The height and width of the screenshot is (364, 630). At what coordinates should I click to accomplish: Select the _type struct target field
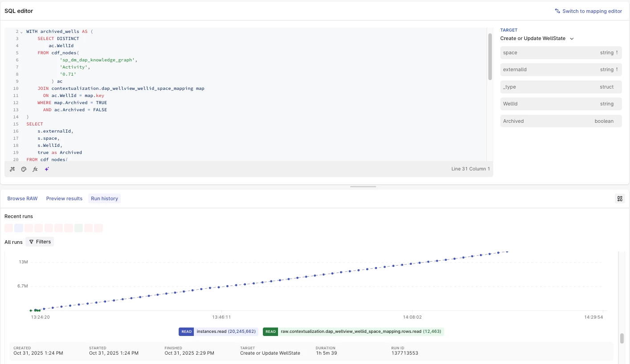tap(561, 87)
